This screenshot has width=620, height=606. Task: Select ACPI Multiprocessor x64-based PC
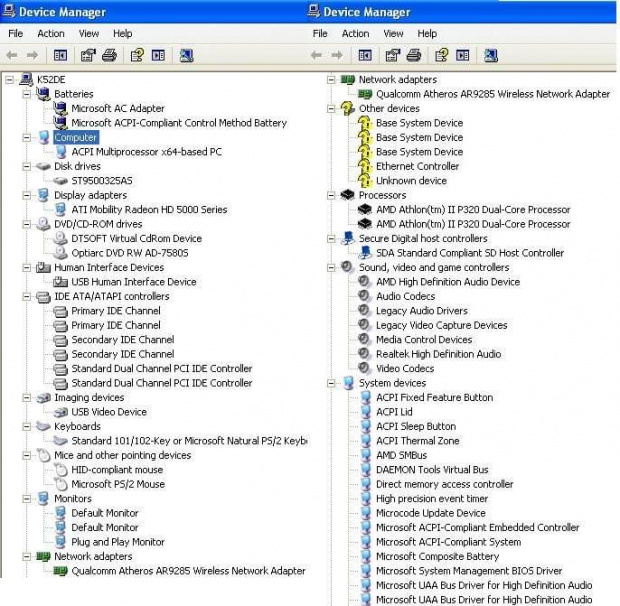point(147,152)
